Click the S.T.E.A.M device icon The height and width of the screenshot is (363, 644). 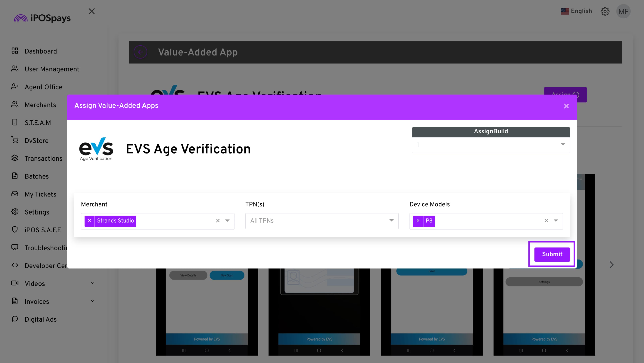15,122
